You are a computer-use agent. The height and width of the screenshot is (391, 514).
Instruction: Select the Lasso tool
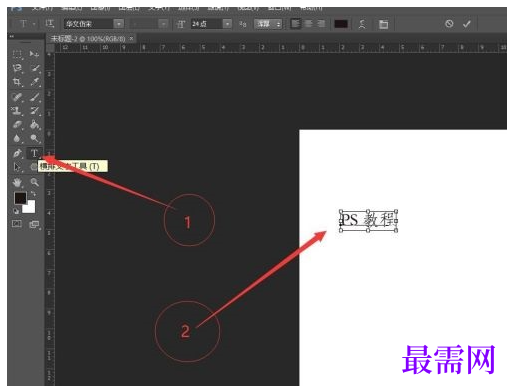click(17, 68)
